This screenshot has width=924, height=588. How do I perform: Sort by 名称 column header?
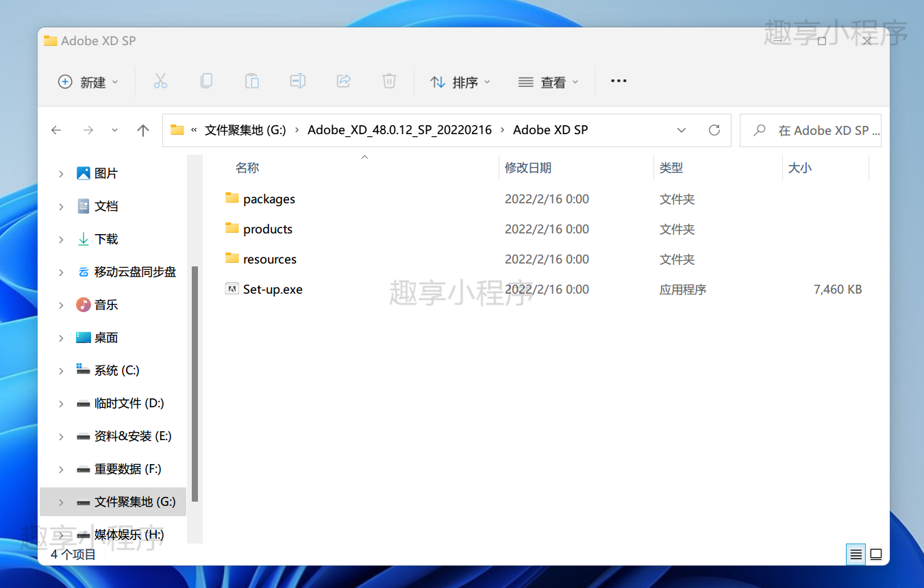click(x=247, y=168)
